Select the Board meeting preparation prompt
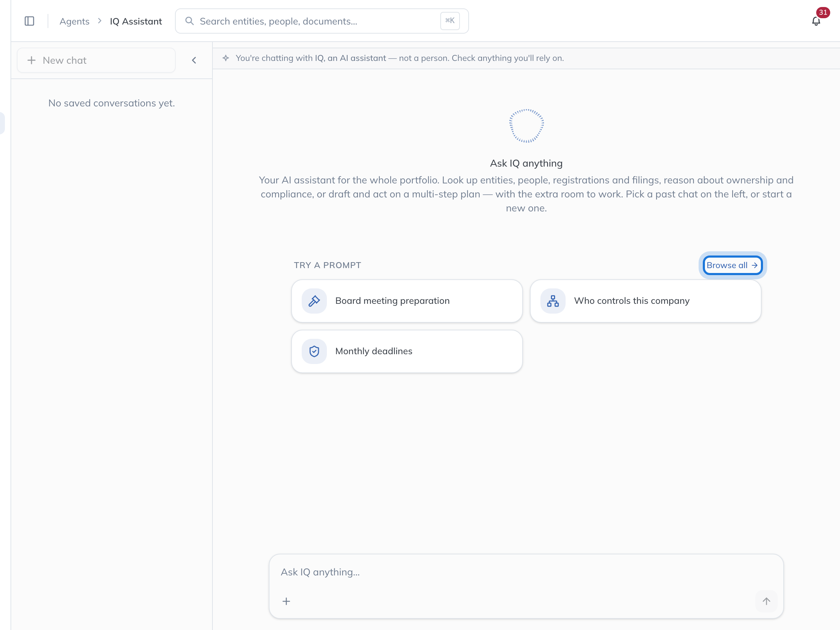 point(407,301)
